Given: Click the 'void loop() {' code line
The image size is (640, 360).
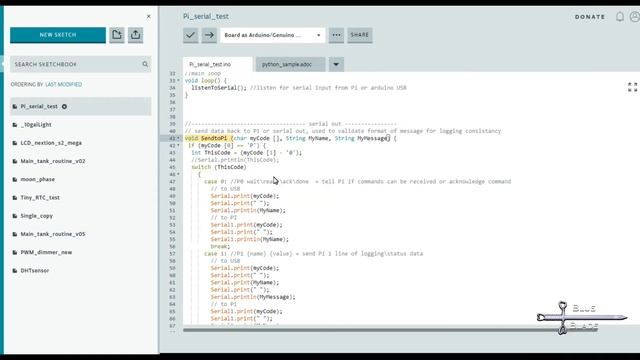Looking at the screenshot, I should [206, 80].
